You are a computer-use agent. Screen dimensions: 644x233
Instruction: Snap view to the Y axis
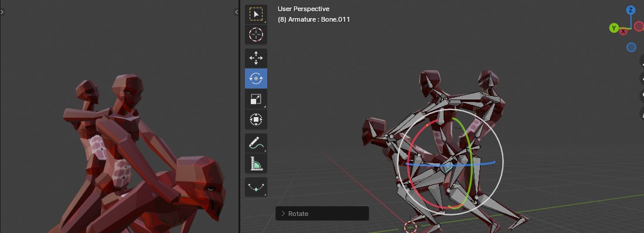pos(614,28)
